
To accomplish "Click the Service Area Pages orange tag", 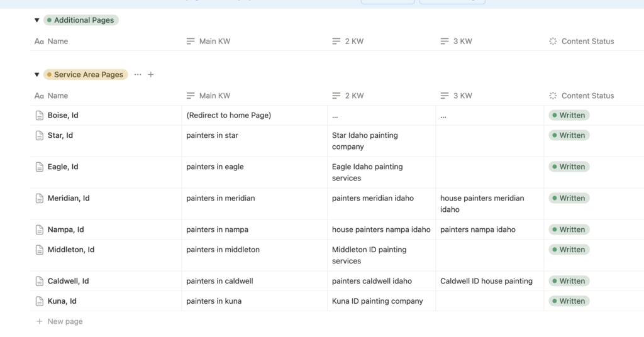I will (86, 75).
